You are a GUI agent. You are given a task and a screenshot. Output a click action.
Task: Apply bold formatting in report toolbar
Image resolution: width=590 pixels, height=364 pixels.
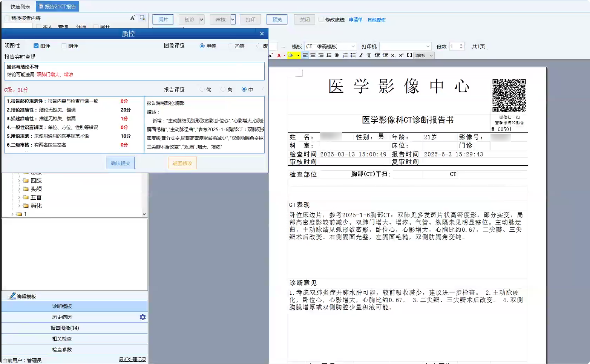tap(337, 55)
